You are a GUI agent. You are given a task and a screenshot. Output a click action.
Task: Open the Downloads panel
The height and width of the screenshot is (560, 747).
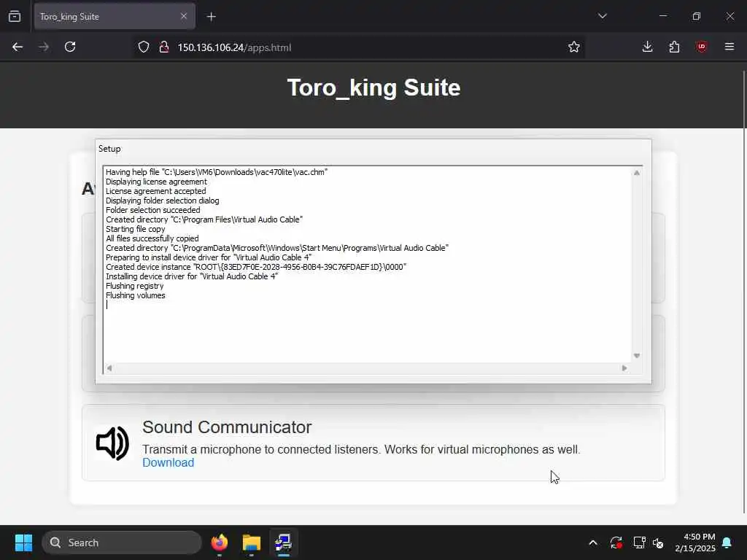pos(647,47)
